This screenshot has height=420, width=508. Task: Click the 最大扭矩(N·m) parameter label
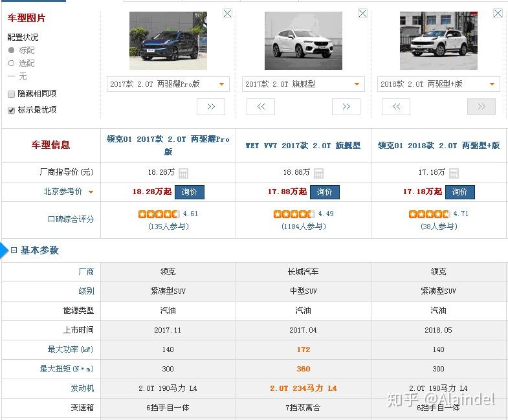67,369
